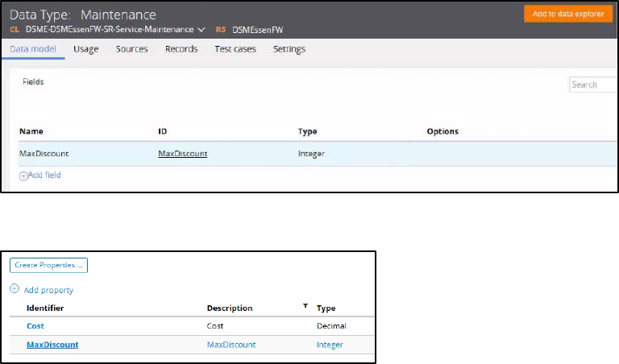Open the Test cases tab

click(x=235, y=49)
